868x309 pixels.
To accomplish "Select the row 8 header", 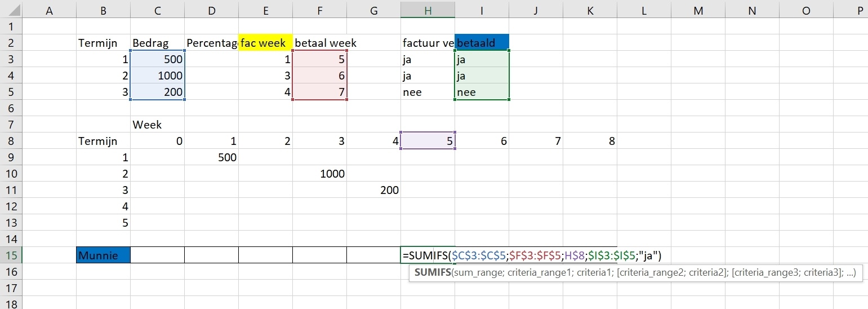I will [x=11, y=141].
